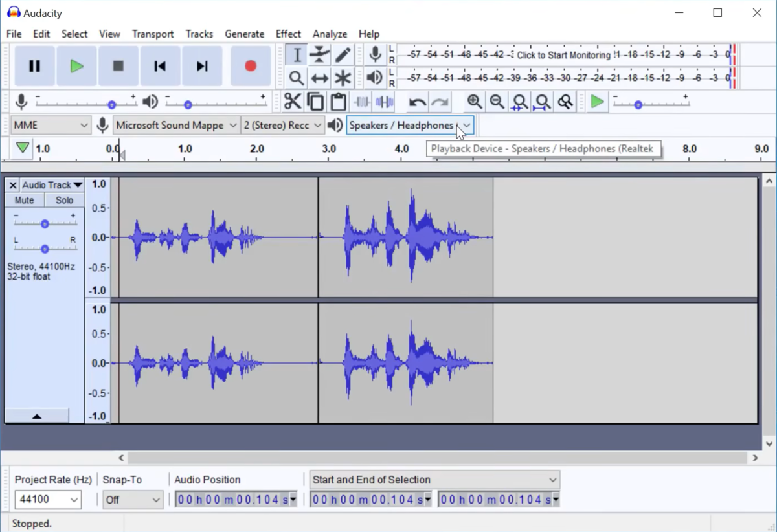Select the Multi-Tool asterisk icon
This screenshot has width=777, height=532.
343,78
